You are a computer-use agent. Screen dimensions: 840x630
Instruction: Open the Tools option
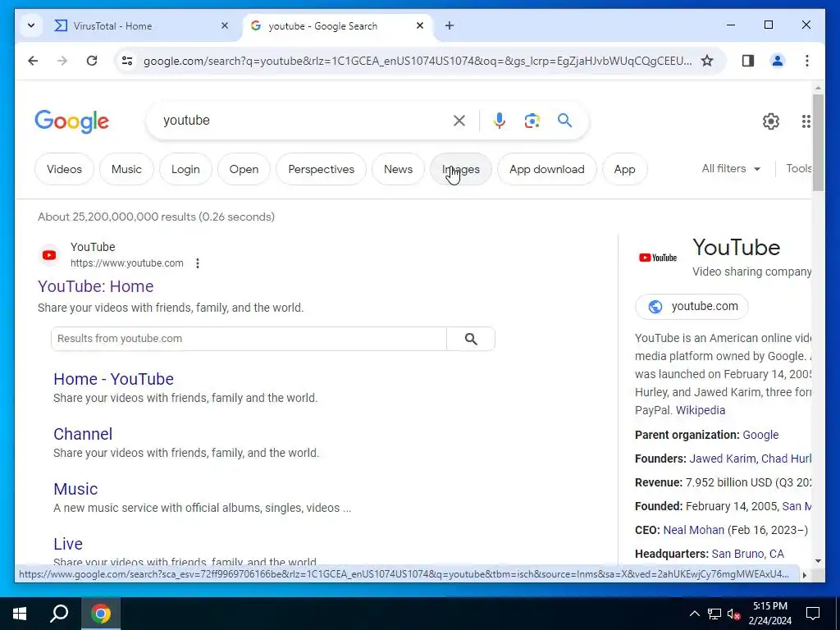coord(798,169)
